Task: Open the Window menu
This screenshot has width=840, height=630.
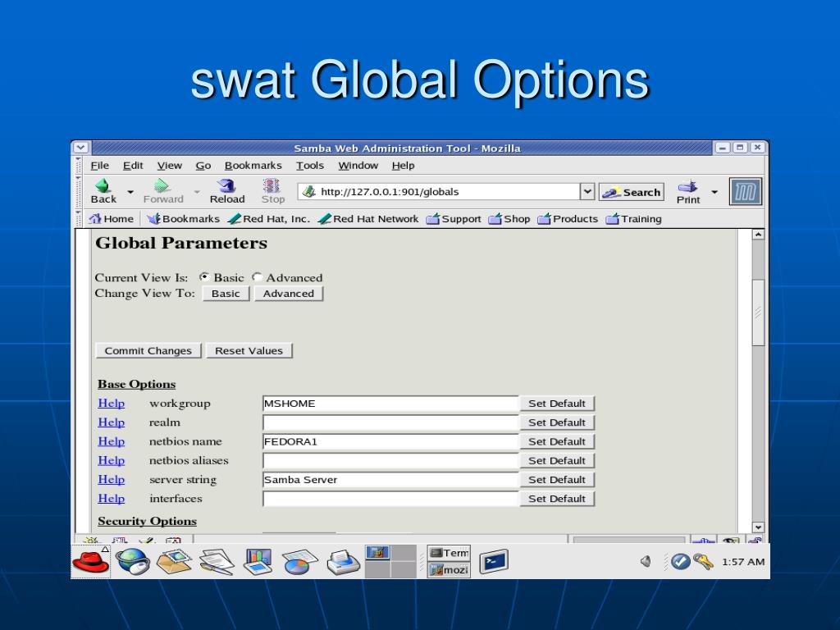Action: click(358, 166)
